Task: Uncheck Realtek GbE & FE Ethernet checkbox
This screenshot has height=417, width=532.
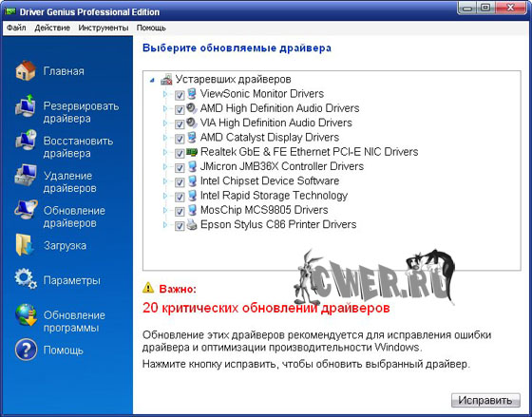Action: 180,153
